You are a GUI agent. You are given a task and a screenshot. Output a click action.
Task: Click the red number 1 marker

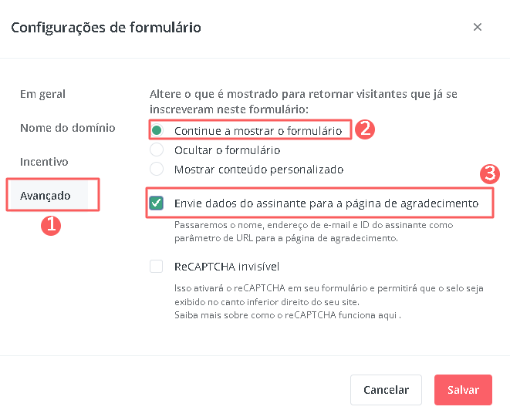point(51,225)
